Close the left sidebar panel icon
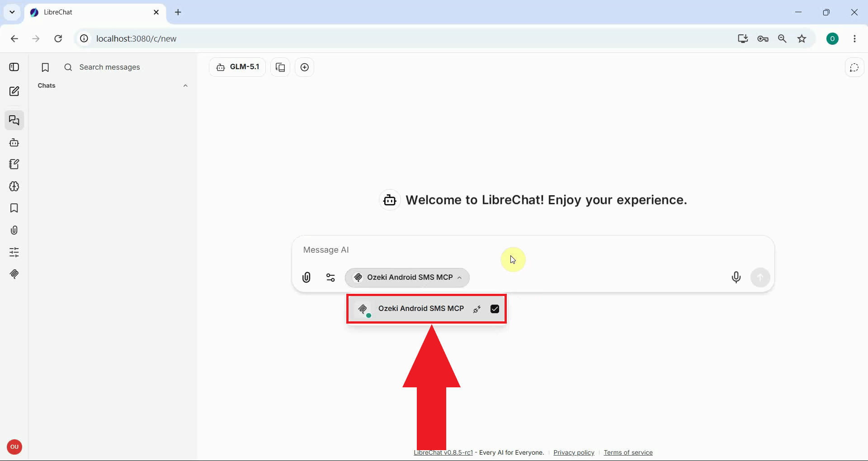Screen dimensions: 868x461 click(14, 67)
